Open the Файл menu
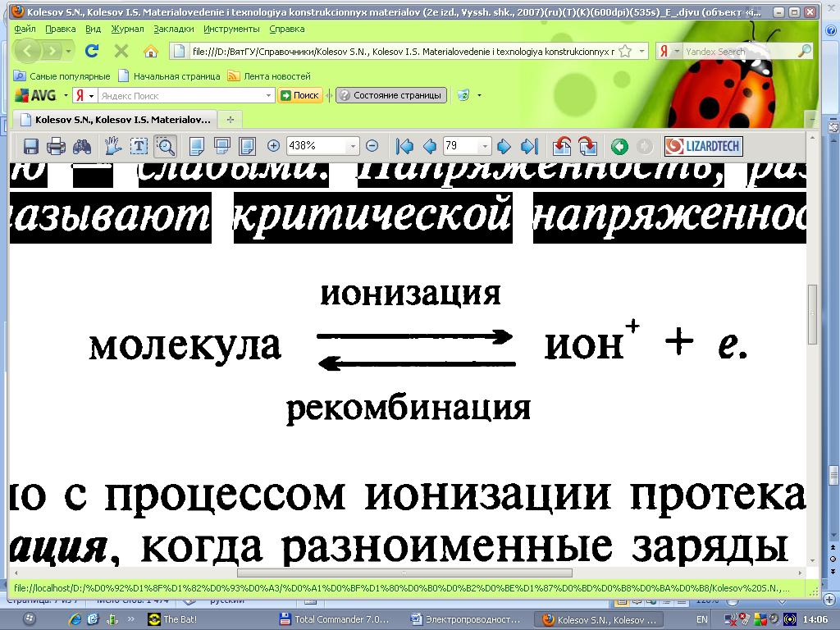This screenshot has height=630, width=840. pos(25,29)
